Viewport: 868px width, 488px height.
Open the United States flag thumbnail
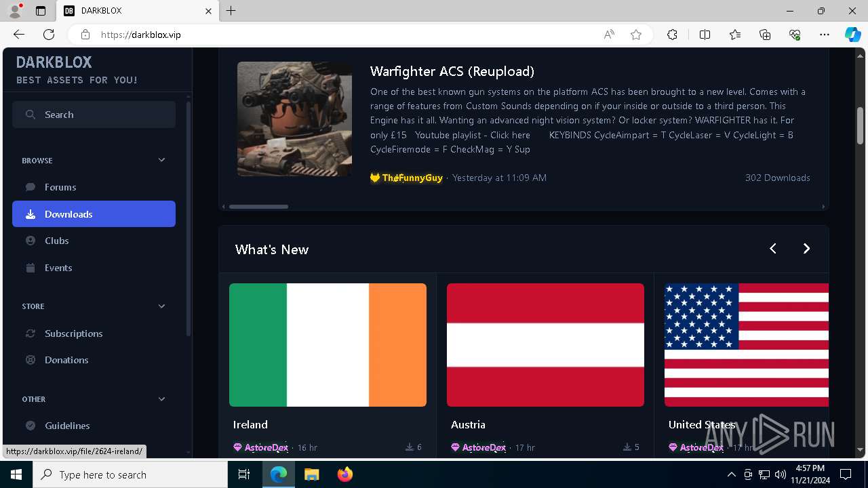coord(747,345)
